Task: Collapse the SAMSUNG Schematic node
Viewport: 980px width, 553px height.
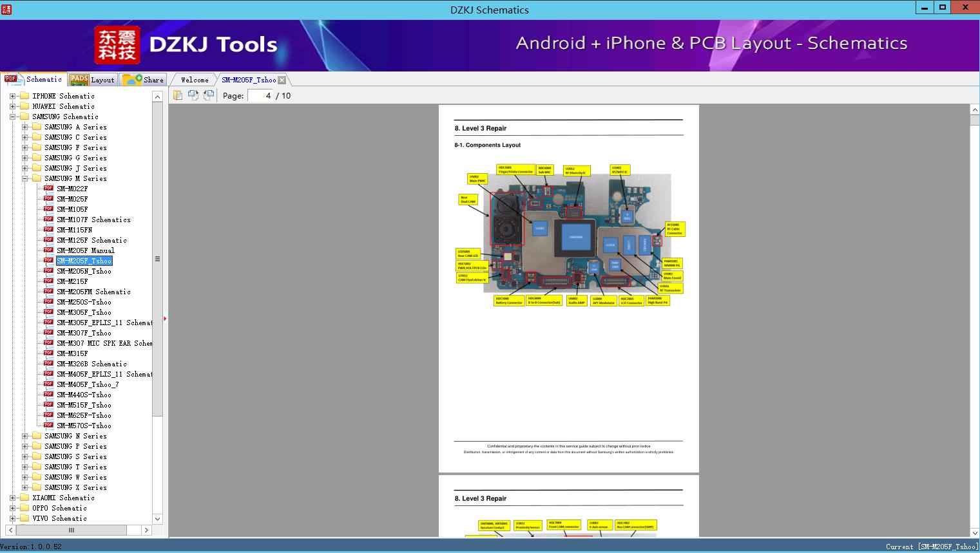Action: click(x=12, y=117)
